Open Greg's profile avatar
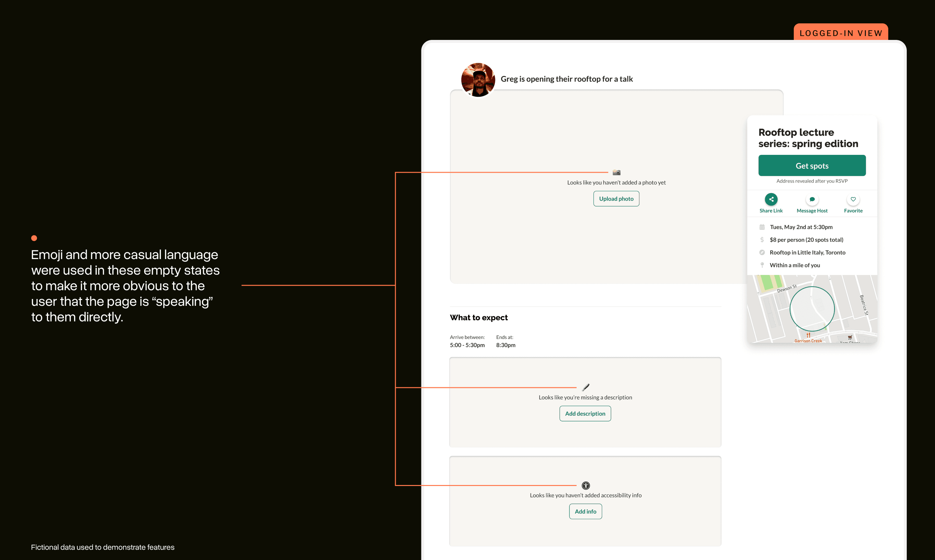This screenshot has width=935, height=560. pos(478,80)
